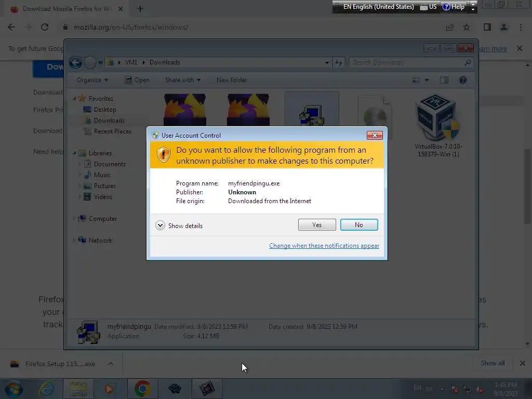Click No in User Account Control dialog
This screenshot has height=399, width=532.
(x=359, y=224)
